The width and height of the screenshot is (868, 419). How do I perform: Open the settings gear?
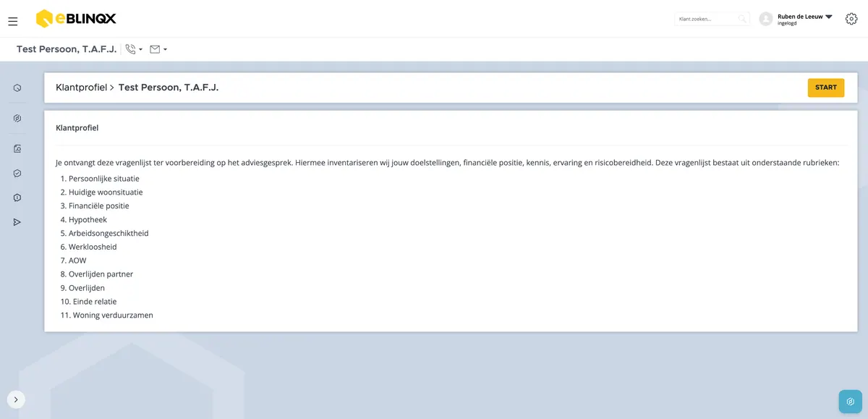[851, 19]
